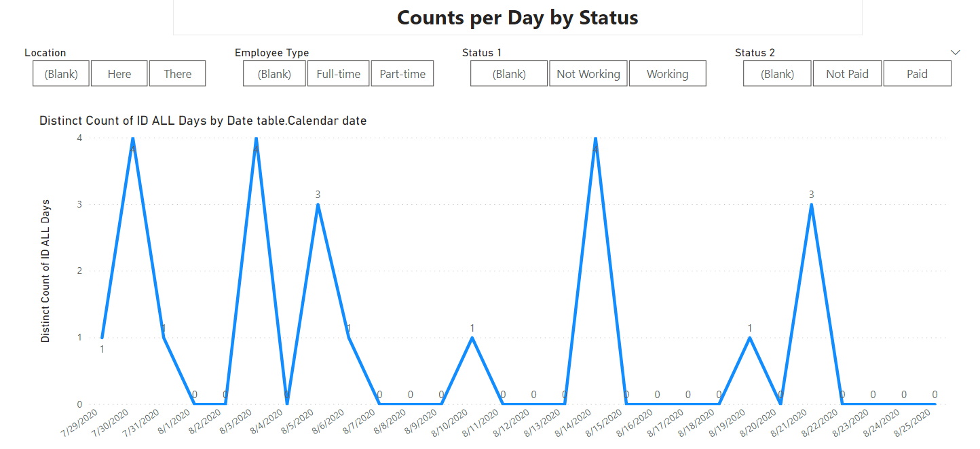Expand the Status 2 slicer chevron
Image resolution: width=980 pixels, height=449 pixels.
pyautogui.click(x=956, y=52)
